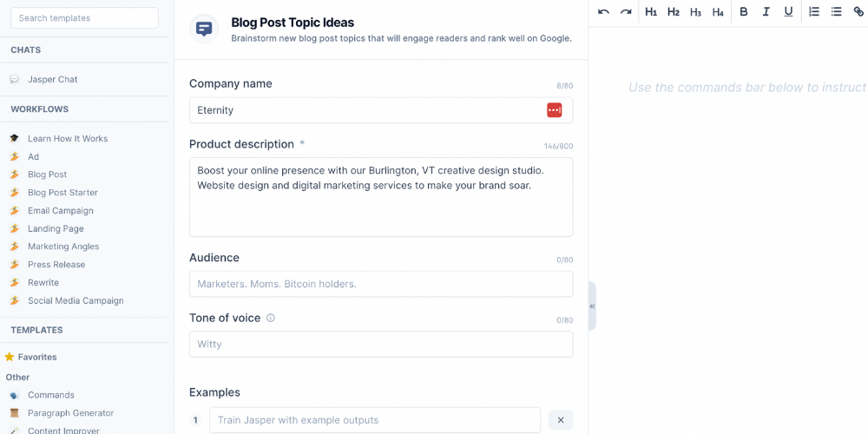The image size is (868, 434).
Task: Select the Other template category
Action: tap(17, 377)
